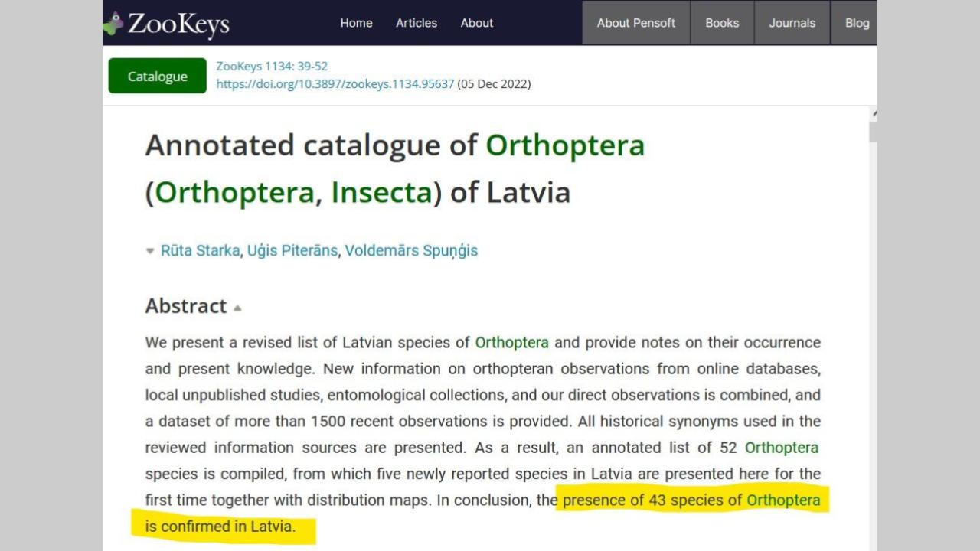Open the Articles menu item
980x551 pixels.
[x=416, y=23]
